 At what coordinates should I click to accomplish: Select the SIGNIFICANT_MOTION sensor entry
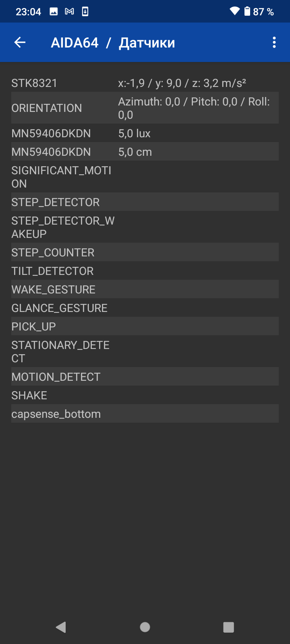pyautogui.click(x=145, y=177)
